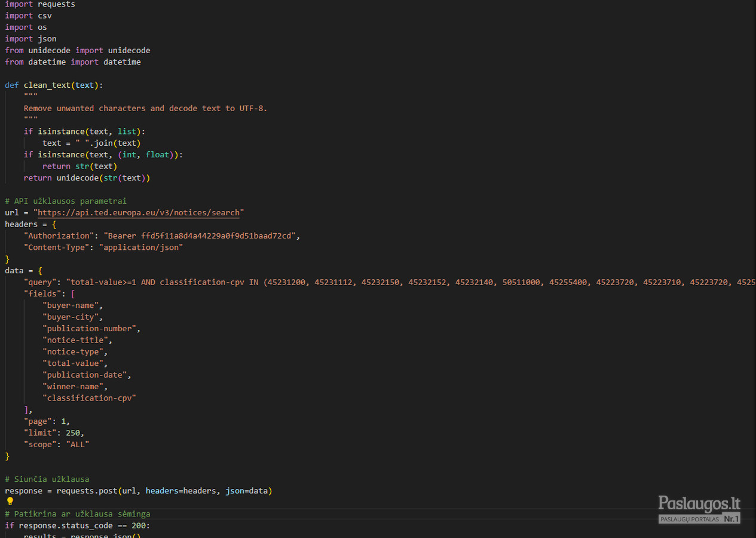Click CPV code 45232150 in the query
Viewport: 756px width, 538px height.
pos(380,282)
